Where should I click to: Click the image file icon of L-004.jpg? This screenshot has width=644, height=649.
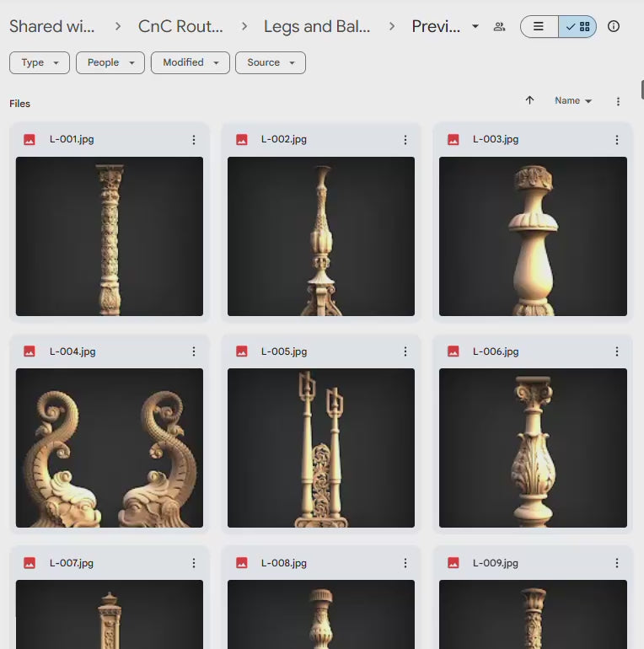[30, 351]
